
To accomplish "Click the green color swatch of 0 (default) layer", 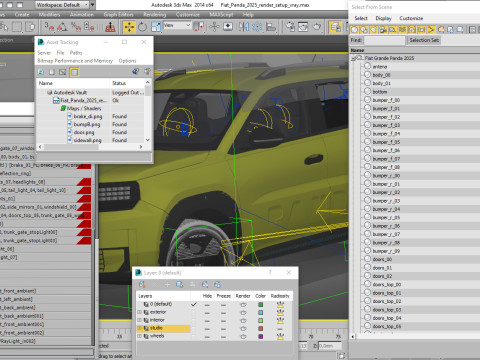I will point(261,305).
